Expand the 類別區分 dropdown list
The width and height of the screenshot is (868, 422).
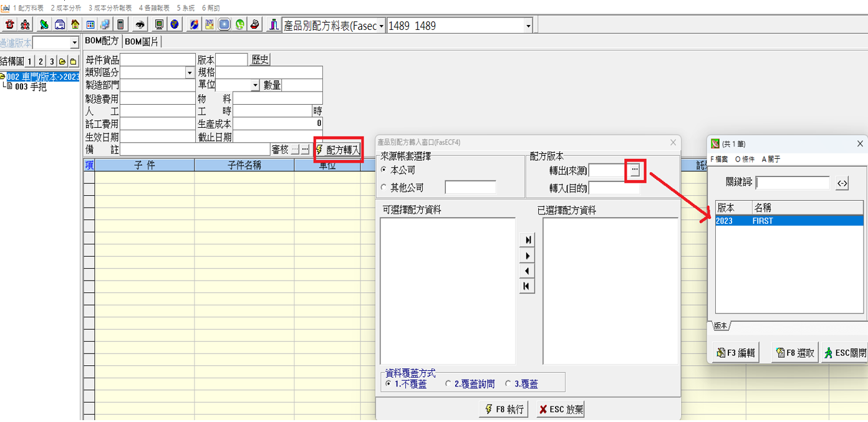click(x=190, y=73)
